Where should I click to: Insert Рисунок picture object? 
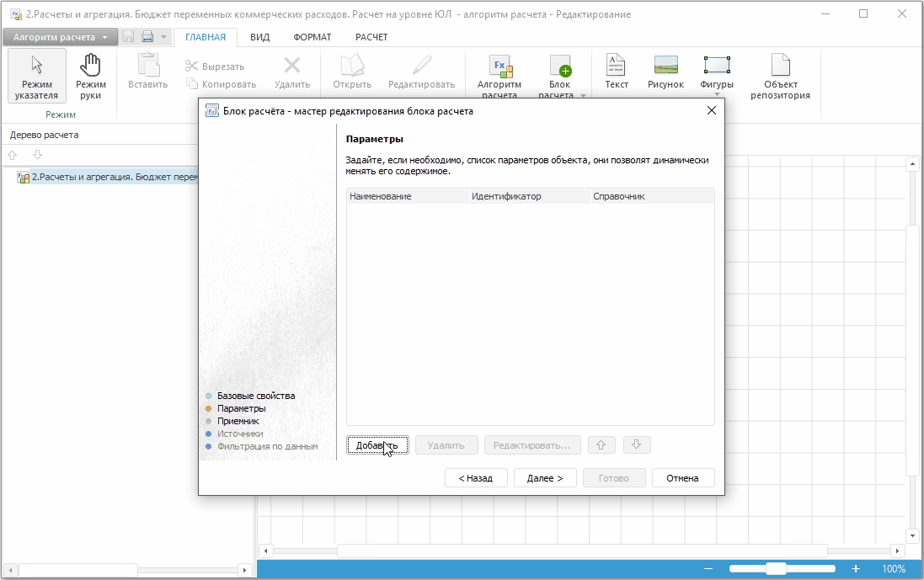[x=666, y=72]
